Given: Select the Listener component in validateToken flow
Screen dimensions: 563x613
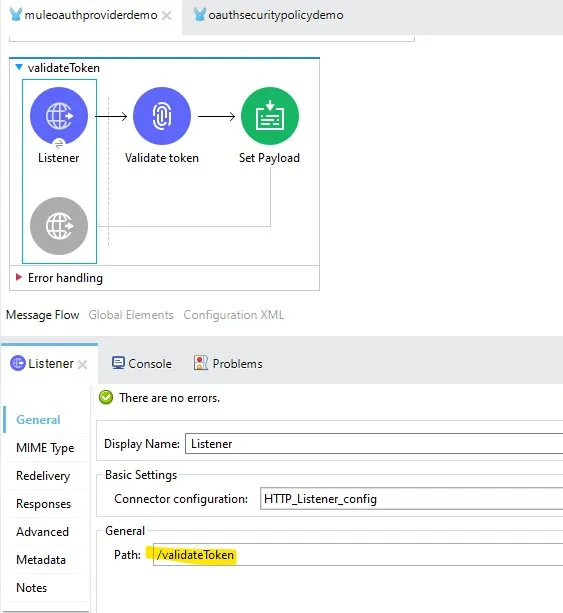Looking at the screenshot, I should click(59, 116).
